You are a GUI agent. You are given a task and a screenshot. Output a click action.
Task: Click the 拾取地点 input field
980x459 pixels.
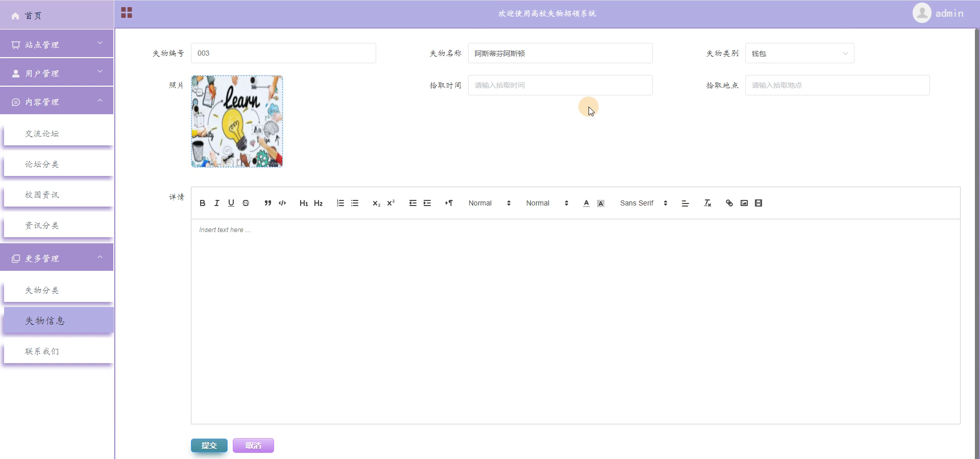click(x=837, y=85)
